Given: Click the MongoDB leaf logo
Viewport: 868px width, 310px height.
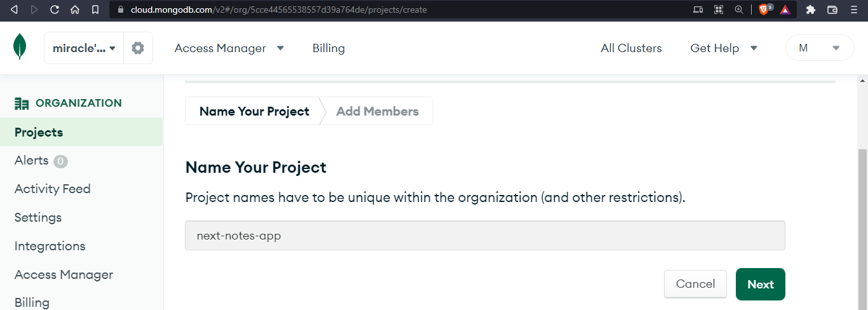Looking at the screenshot, I should pyautogui.click(x=20, y=48).
